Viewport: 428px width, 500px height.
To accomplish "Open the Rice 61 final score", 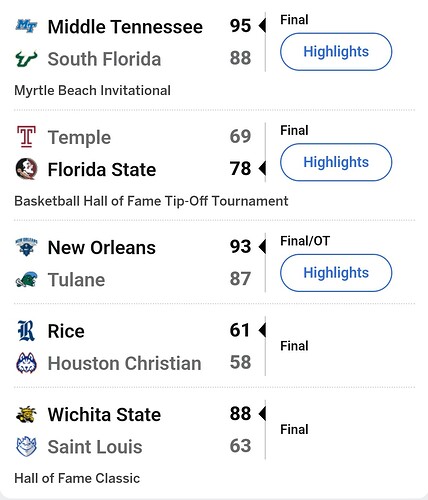I will 240,330.
